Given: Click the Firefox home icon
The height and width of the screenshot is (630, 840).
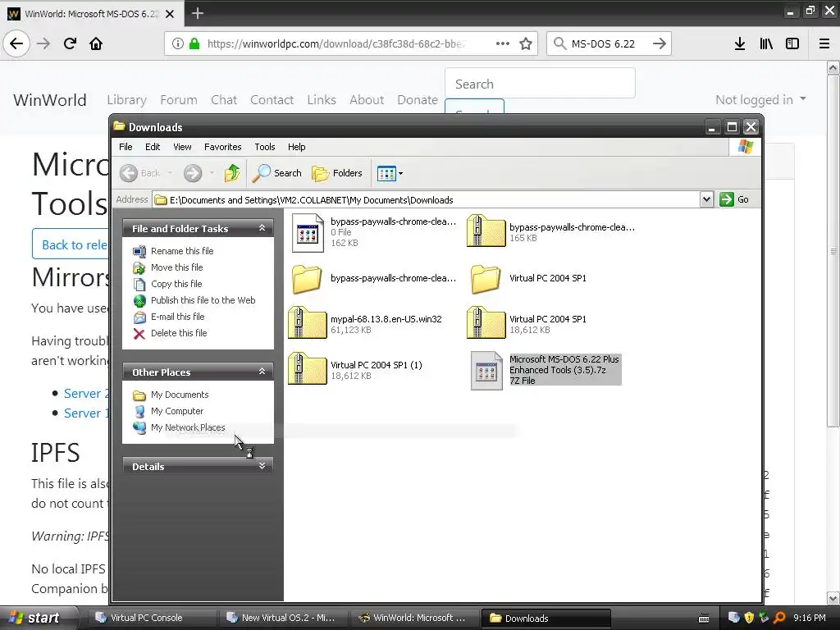Looking at the screenshot, I should (x=96, y=43).
